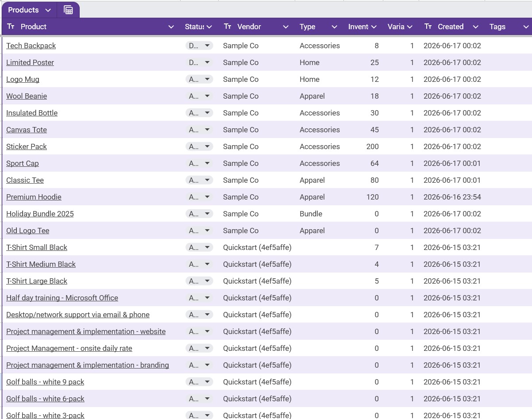Screen dimensions: 532x419
Task: Open Project management & implementation - website link
Action: [x=86, y=331]
